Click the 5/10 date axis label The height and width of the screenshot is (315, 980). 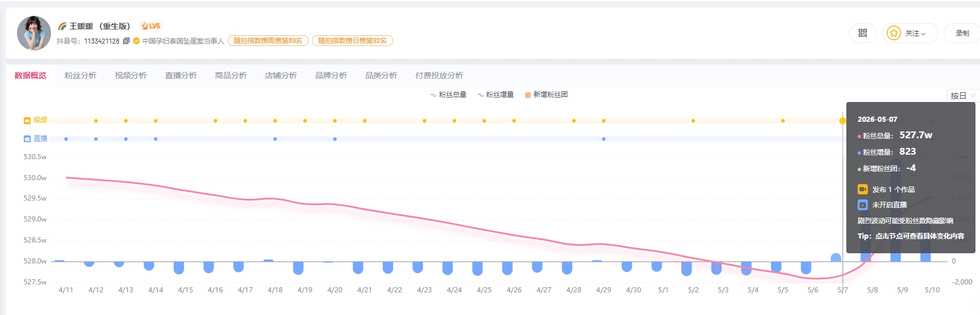pos(932,290)
